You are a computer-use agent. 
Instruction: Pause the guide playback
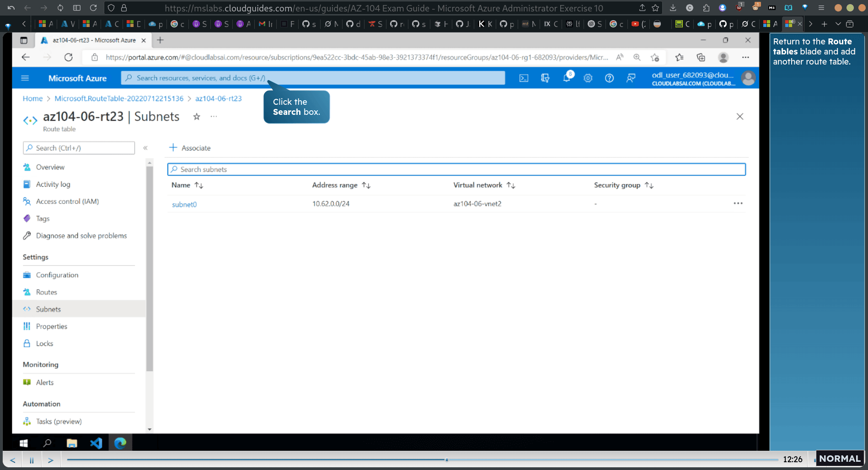(32, 460)
